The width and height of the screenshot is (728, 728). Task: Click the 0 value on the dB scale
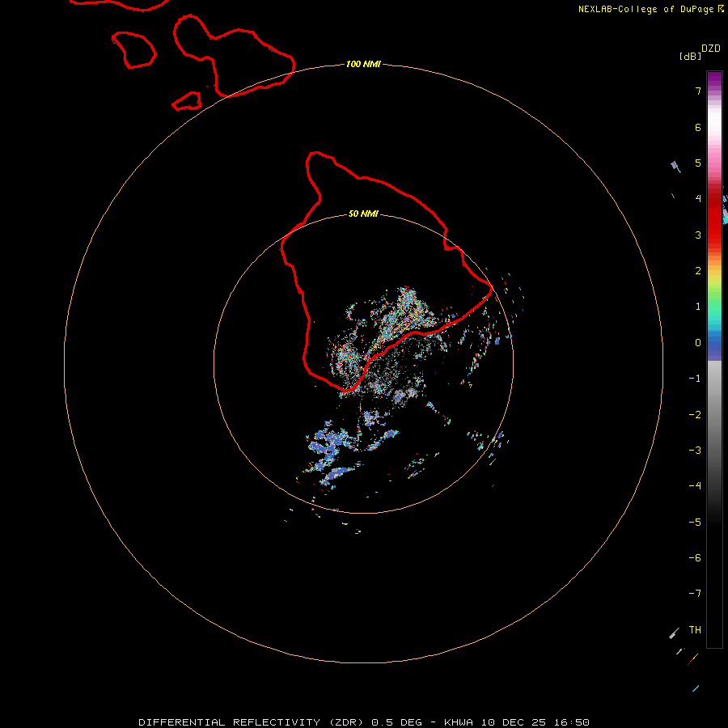698,343
